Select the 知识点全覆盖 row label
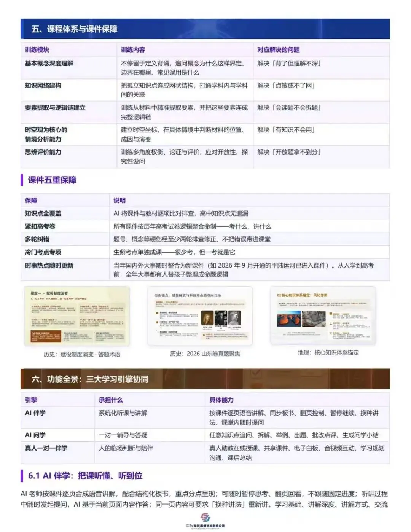 click(43, 213)
